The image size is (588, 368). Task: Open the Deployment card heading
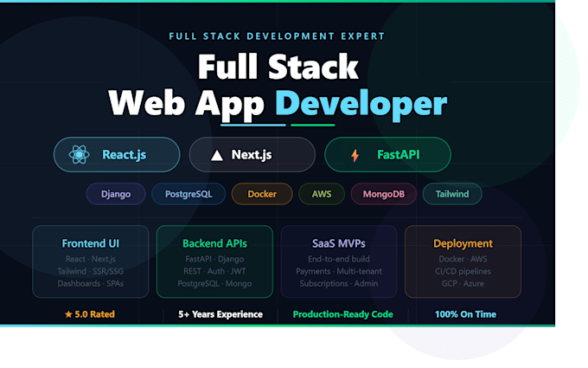click(x=463, y=243)
